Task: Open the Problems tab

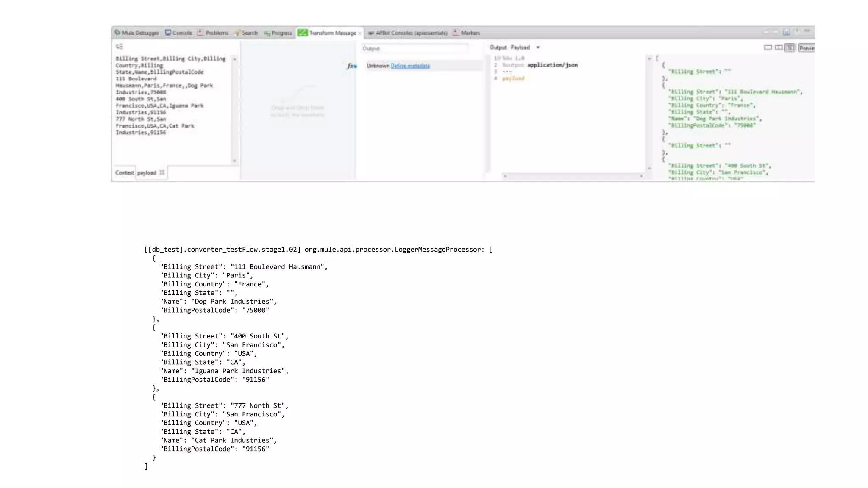Action: 213,33
